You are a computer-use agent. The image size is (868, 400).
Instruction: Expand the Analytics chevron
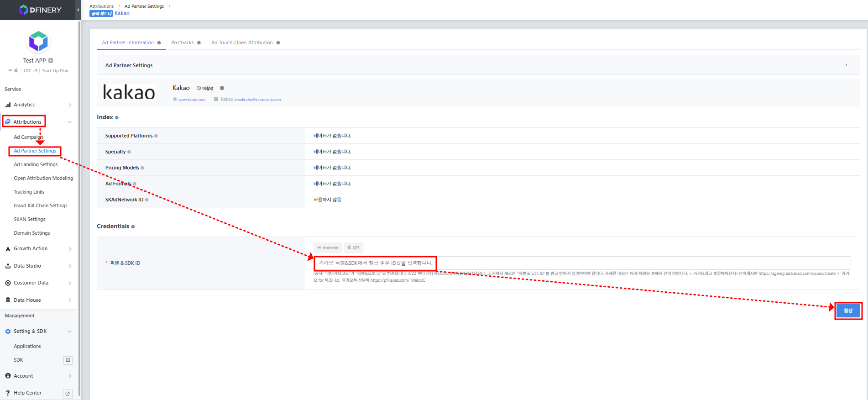pos(70,105)
